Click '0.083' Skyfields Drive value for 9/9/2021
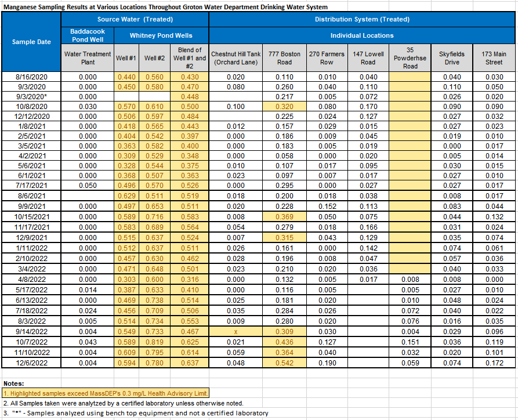The height and width of the screenshot is (420, 518). coord(452,206)
